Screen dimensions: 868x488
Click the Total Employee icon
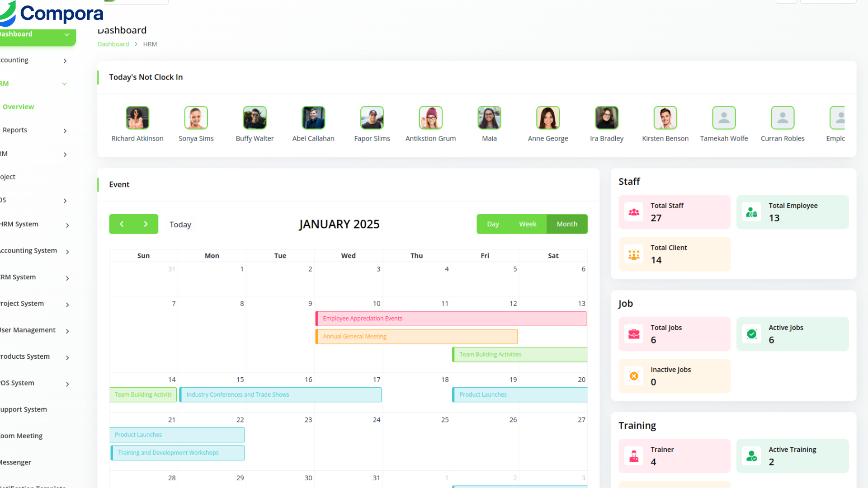pos(752,212)
